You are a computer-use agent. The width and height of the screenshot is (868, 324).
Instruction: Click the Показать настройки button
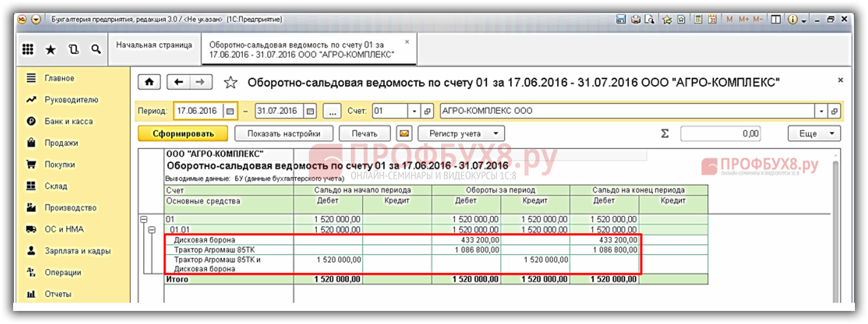[283, 134]
